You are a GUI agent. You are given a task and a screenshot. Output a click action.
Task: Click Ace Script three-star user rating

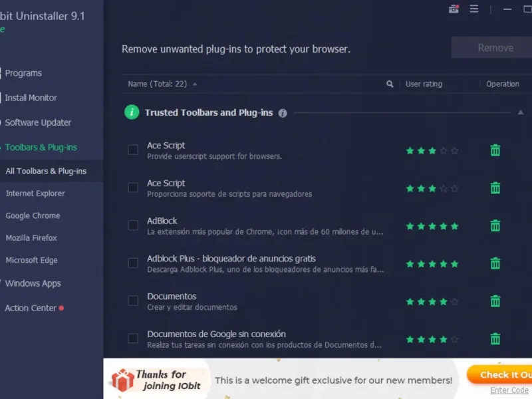(x=432, y=151)
